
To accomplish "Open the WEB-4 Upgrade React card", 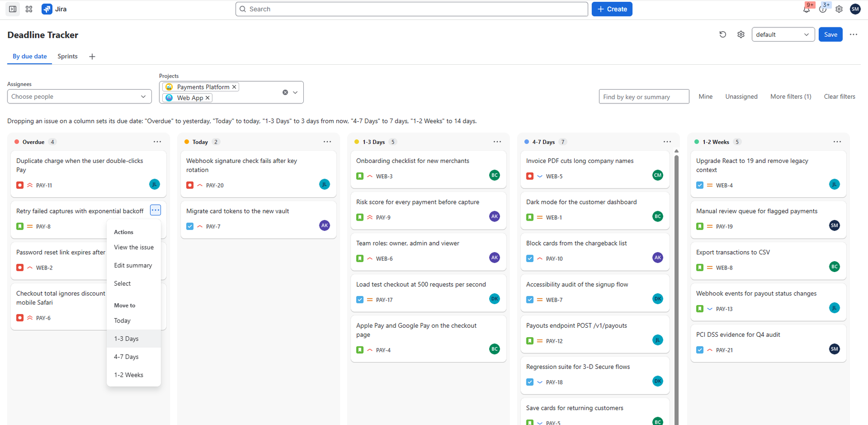I will coord(768,174).
